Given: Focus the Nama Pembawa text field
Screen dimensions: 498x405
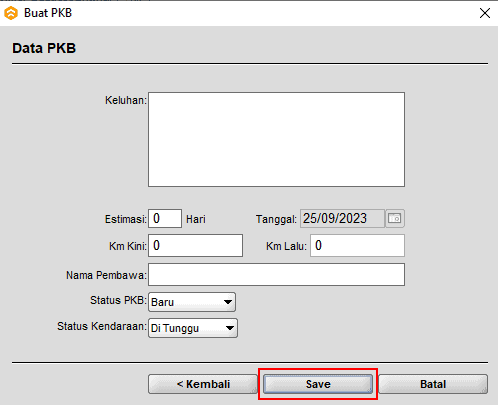Looking at the screenshot, I should [x=276, y=275].
